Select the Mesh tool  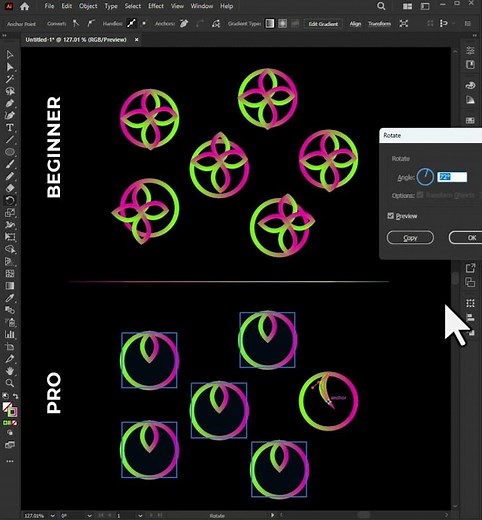tap(10, 273)
